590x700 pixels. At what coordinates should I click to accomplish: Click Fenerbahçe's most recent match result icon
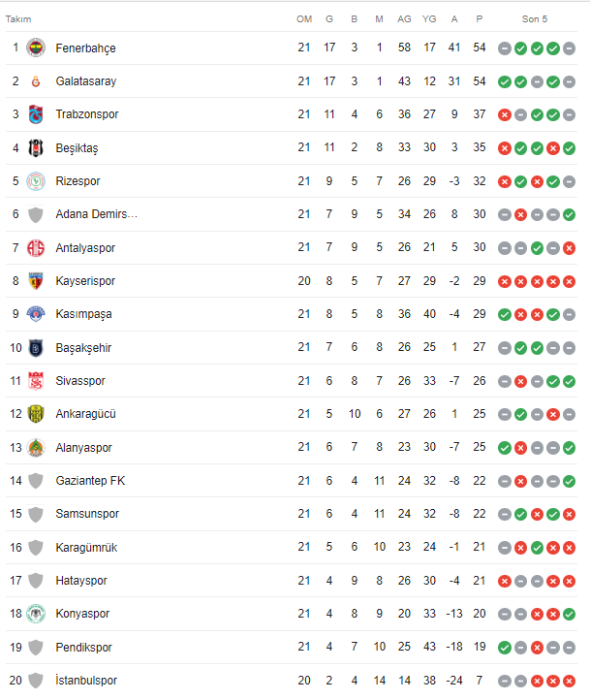[x=570, y=48]
